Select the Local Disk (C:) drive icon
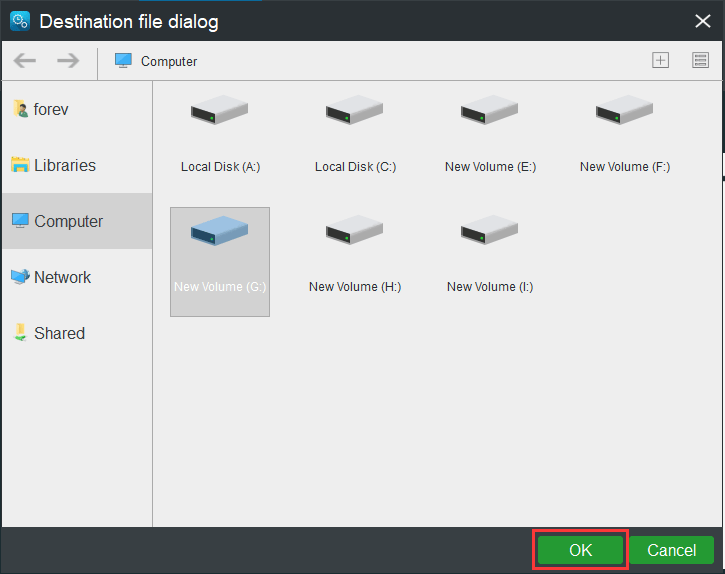The height and width of the screenshot is (574, 725). point(354,110)
